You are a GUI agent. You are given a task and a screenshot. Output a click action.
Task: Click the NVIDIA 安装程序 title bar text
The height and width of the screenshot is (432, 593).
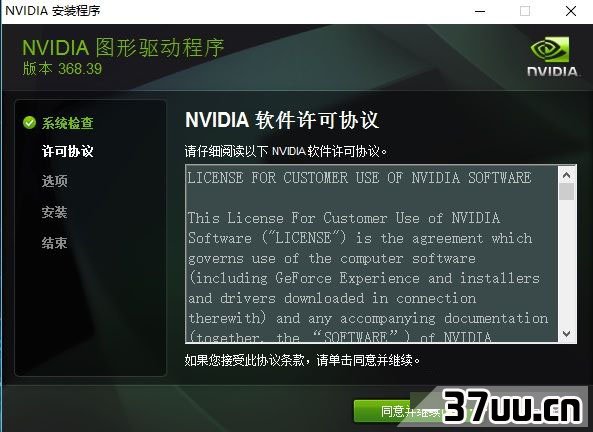click(x=53, y=11)
